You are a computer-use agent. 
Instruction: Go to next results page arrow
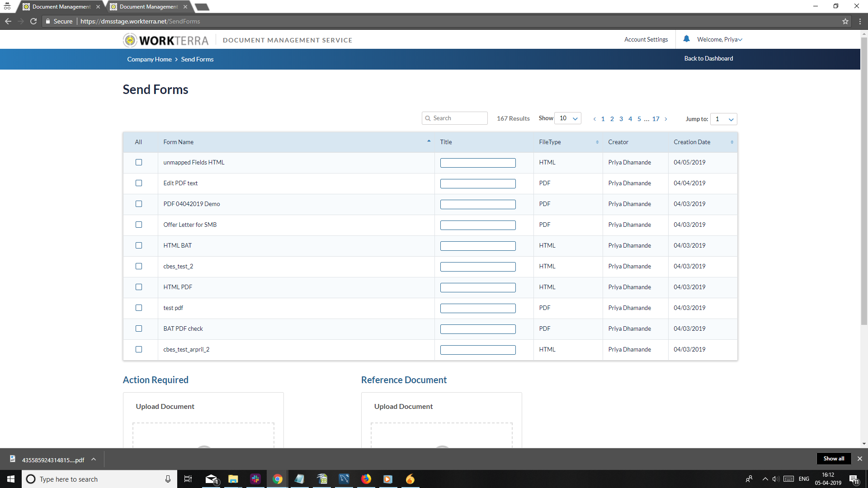(666, 119)
